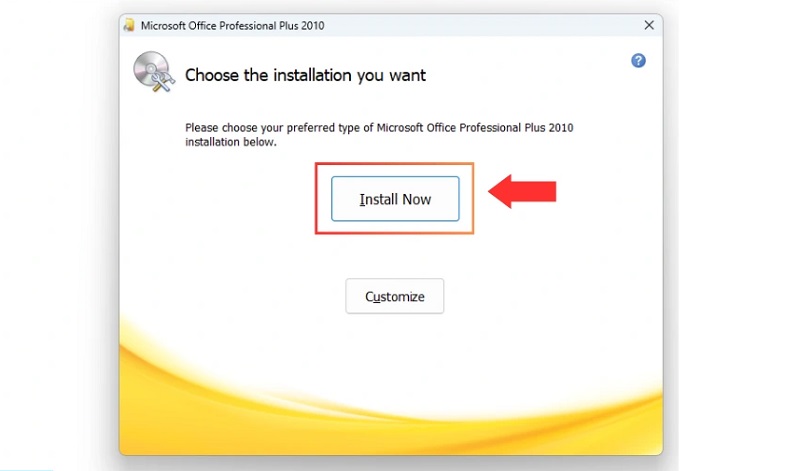Select the title text Microsoft Office Professional Plus 2010
The image size is (800, 471).
[x=232, y=25]
